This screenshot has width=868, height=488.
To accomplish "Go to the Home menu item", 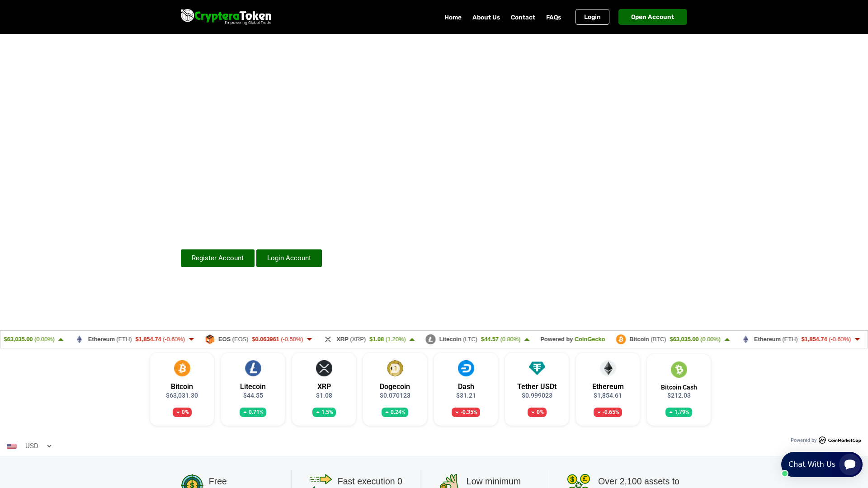I will click(453, 17).
